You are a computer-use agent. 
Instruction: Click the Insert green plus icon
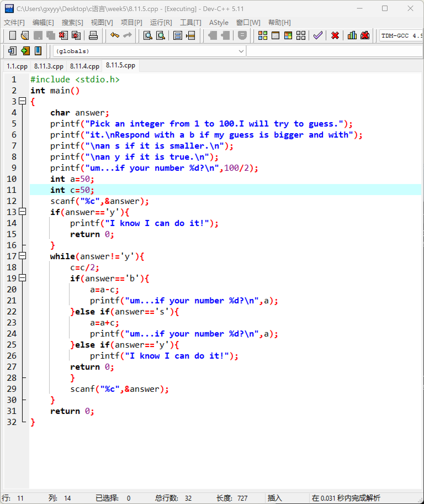(25, 51)
